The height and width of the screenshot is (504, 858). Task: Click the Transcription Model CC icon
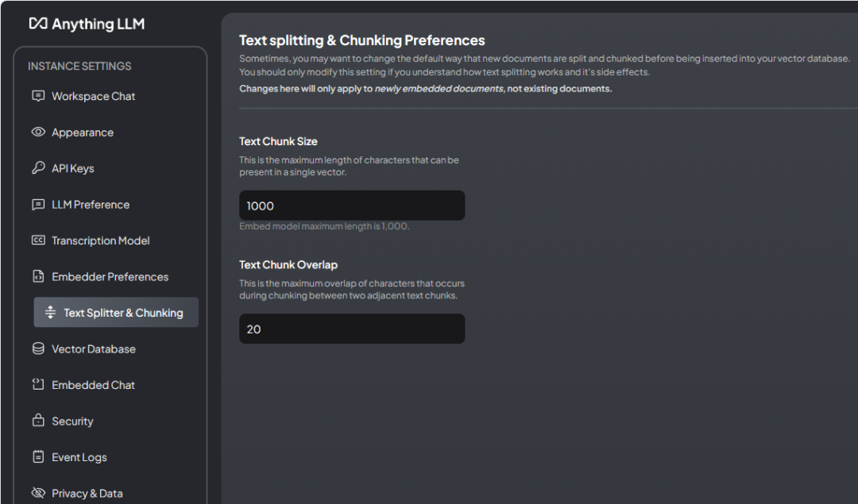[38, 240]
